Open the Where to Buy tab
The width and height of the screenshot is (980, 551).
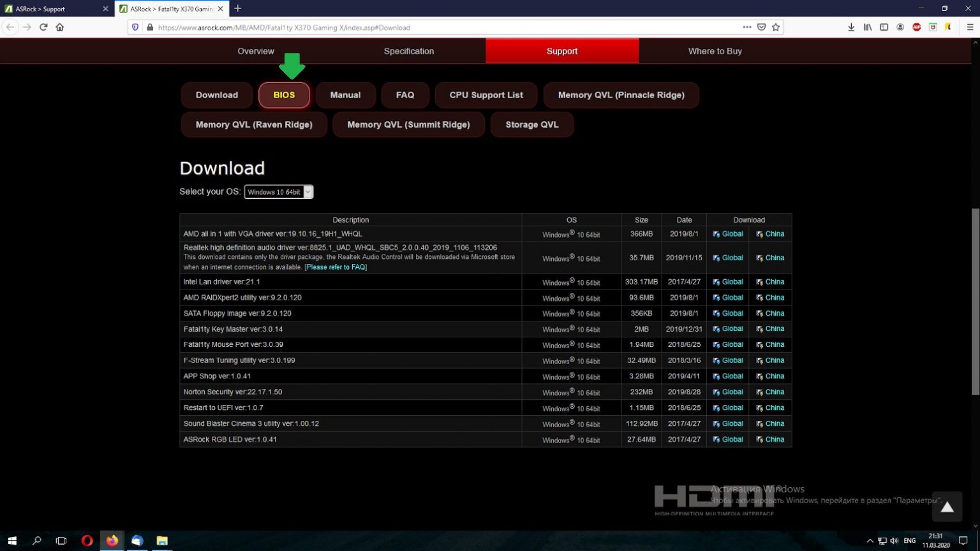click(715, 51)
